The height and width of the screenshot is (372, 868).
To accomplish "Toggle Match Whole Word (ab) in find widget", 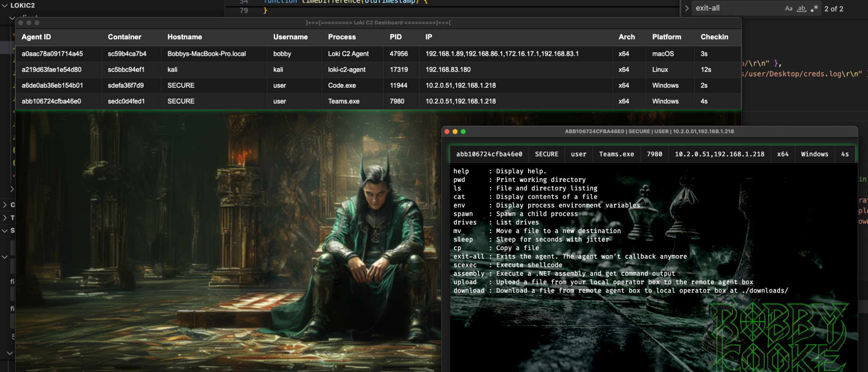I will (x=802, y=8).
